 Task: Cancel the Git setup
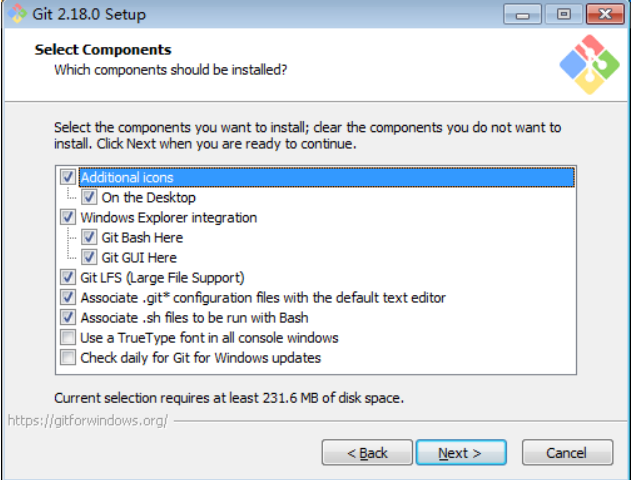point(565,453)
